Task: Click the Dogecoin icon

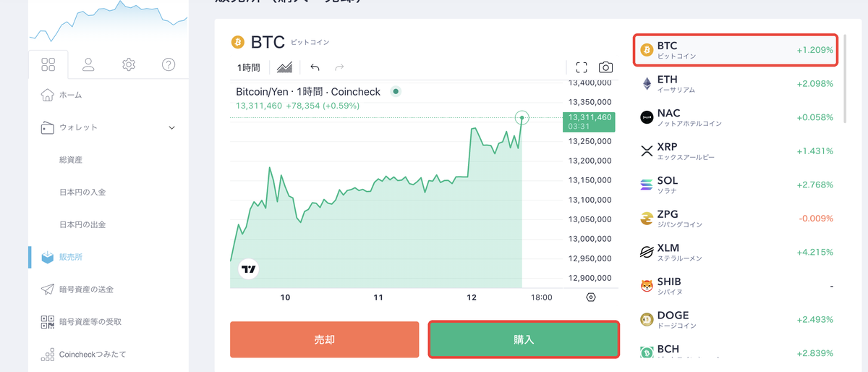Action: click(647, 319)
